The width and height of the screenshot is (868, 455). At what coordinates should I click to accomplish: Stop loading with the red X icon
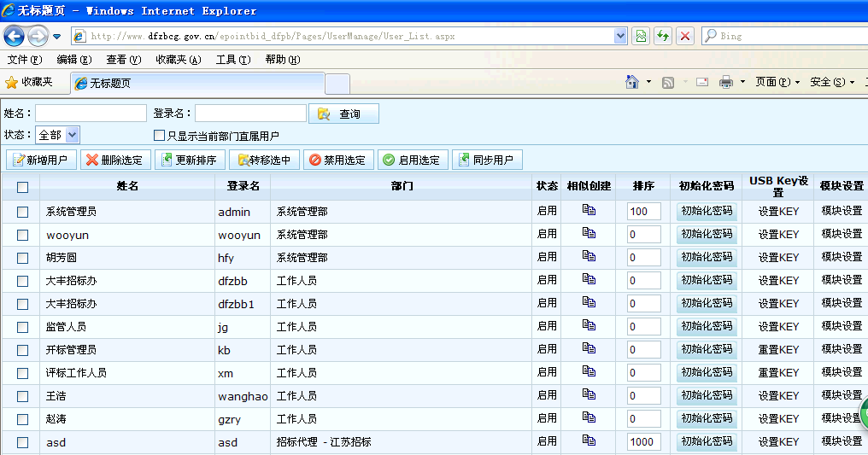point(685,36)
